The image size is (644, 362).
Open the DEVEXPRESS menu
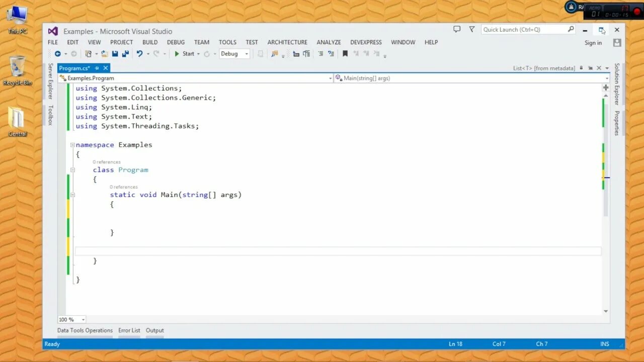point(366,42)
